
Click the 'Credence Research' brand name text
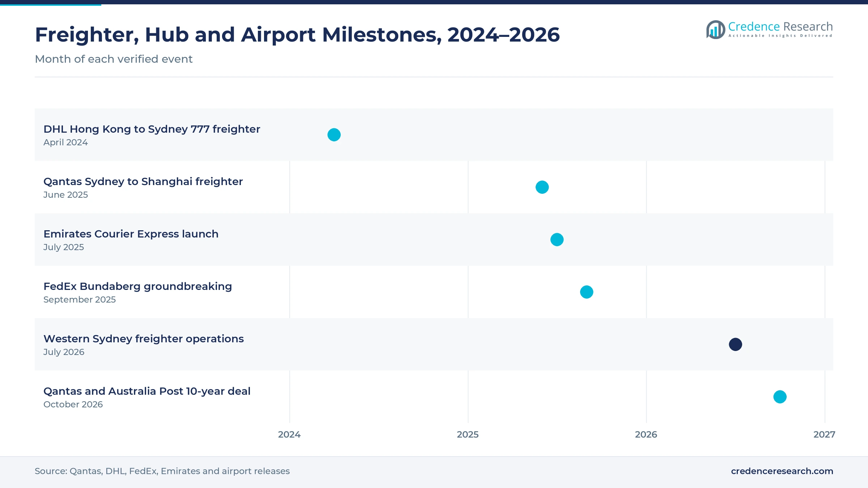tap(780, 26)
